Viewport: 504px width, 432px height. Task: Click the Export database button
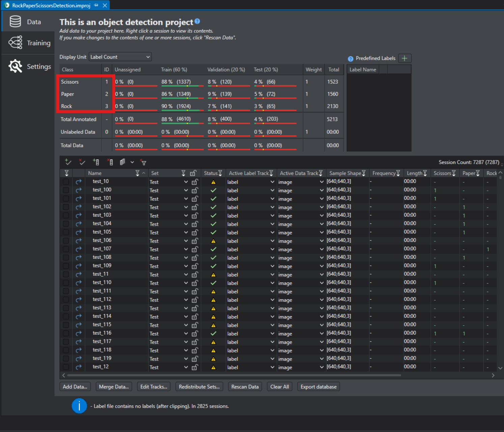click(x=318, y=387)
